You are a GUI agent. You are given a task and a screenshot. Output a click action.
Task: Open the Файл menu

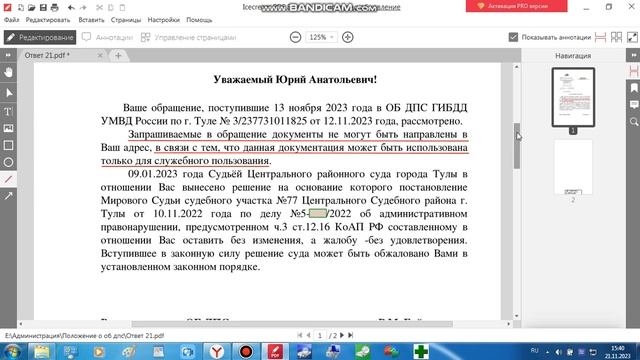click(11, 20)
